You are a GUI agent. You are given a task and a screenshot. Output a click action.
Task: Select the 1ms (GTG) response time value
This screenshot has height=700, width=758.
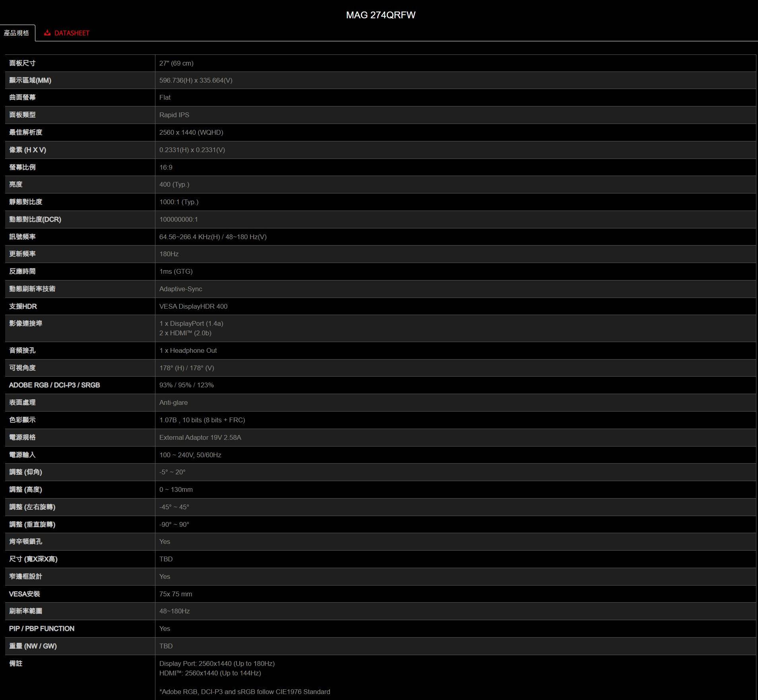[x=176, y=271]
